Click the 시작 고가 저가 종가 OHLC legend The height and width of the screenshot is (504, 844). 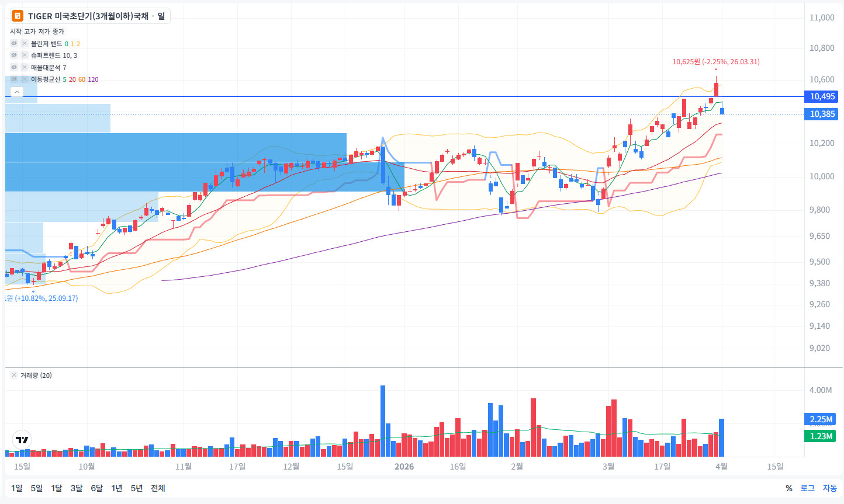[x=37, y=32]
